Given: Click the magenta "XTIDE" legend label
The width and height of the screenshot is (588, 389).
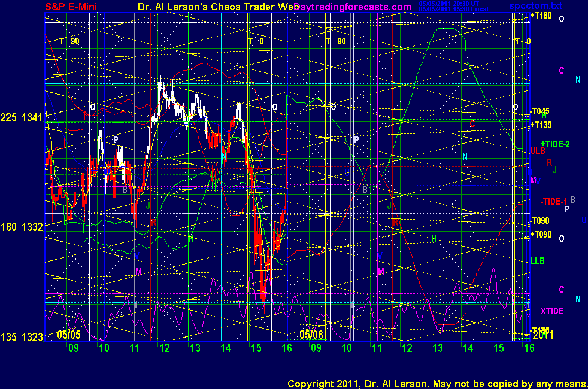Looking at the screenshot, I should pyautogui.click(x=552, y=311).
